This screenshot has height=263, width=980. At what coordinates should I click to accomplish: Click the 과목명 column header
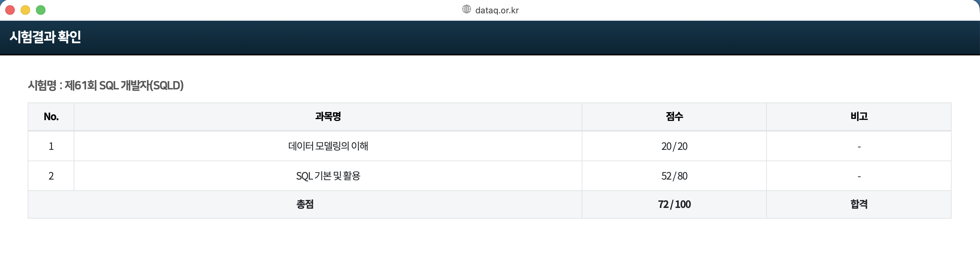(328, 116)
